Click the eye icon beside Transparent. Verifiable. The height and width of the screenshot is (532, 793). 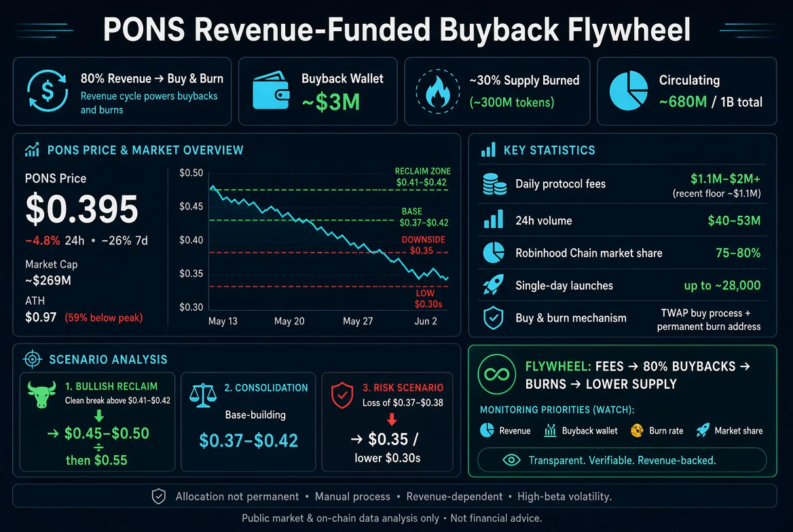[x=511, y=460]
